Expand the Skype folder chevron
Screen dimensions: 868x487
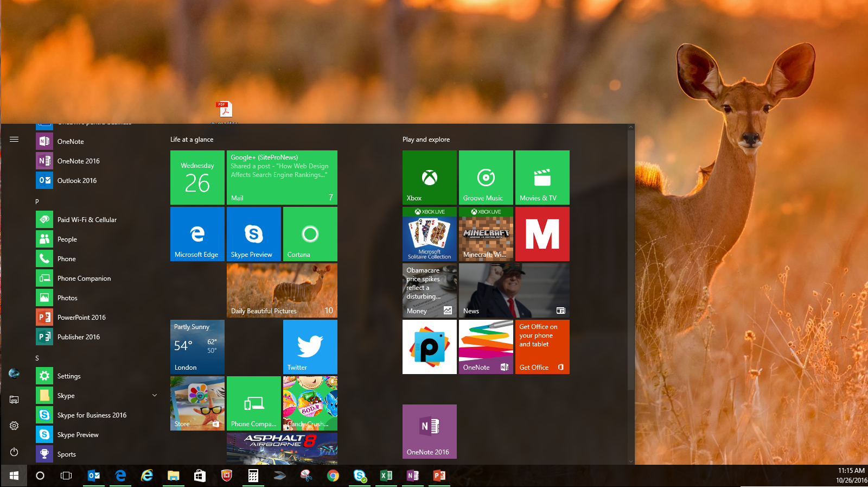155,395
